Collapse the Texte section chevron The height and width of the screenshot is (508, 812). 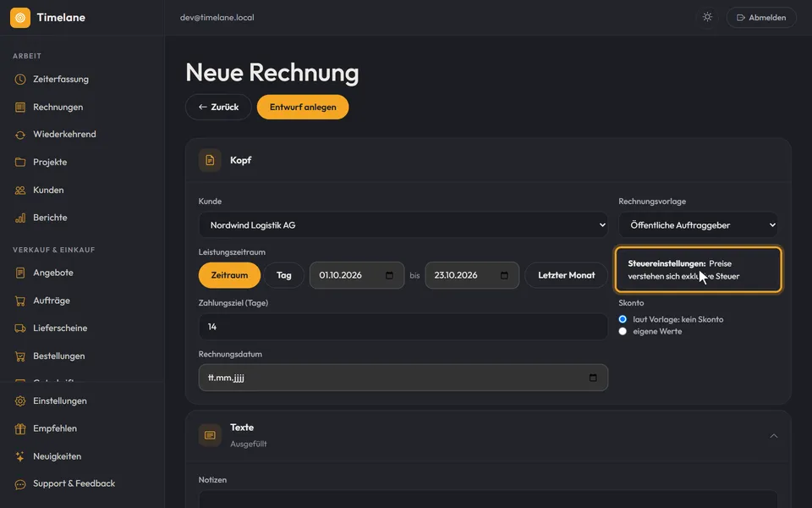pyautogui.click(x=774, y=435)
